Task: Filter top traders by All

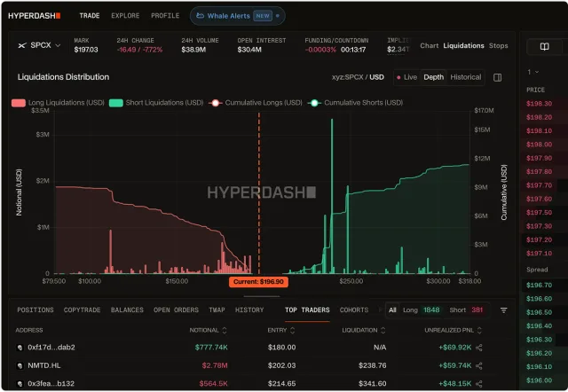Action: pyautogui.click(x=392, y=310)
